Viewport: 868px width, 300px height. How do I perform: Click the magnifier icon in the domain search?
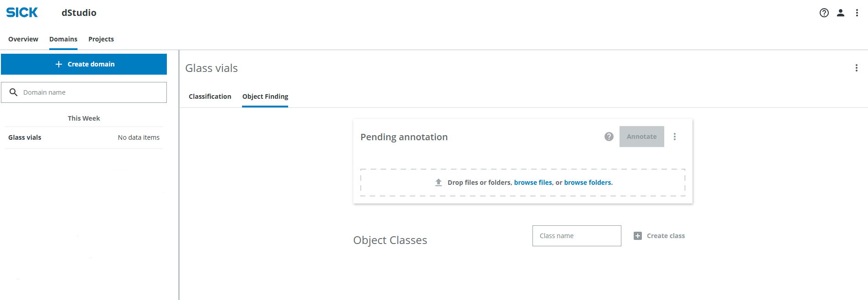[14, 92]
